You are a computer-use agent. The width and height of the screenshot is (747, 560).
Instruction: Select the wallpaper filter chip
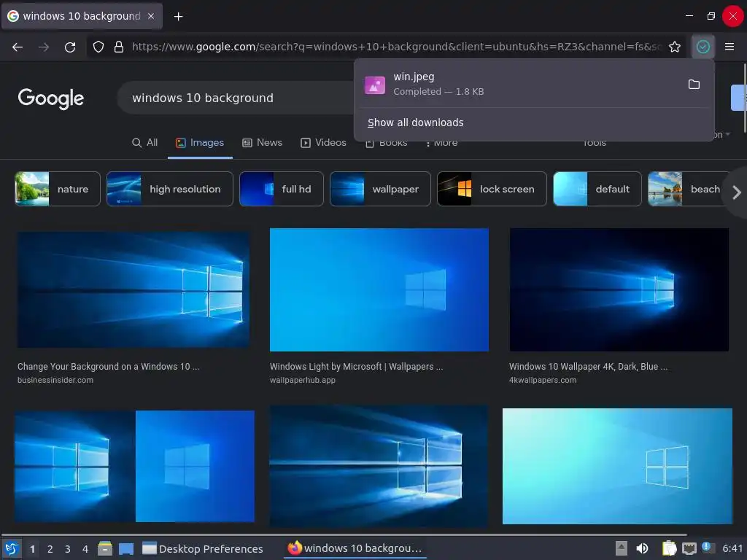click(380, 189)
